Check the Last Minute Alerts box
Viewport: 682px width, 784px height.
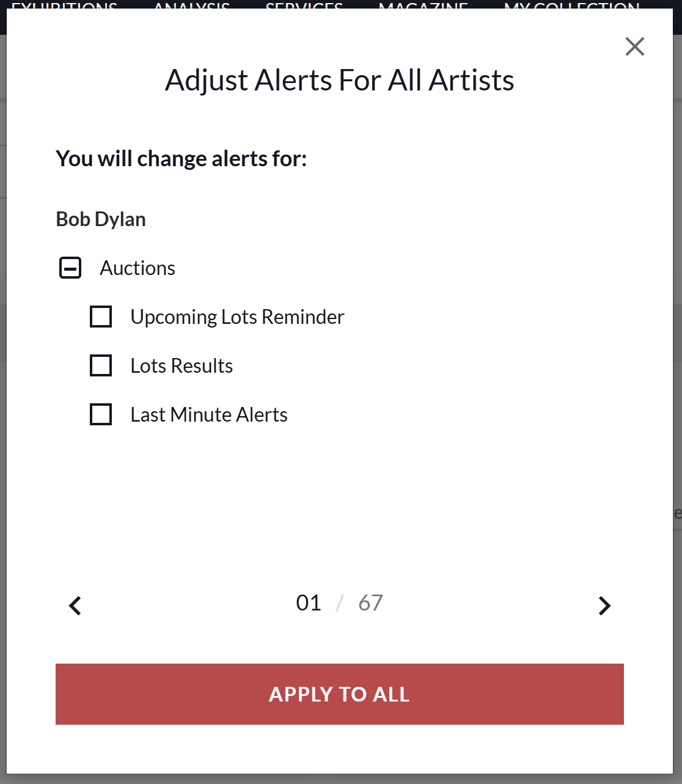pyautogui.click(x=101, y=414)
